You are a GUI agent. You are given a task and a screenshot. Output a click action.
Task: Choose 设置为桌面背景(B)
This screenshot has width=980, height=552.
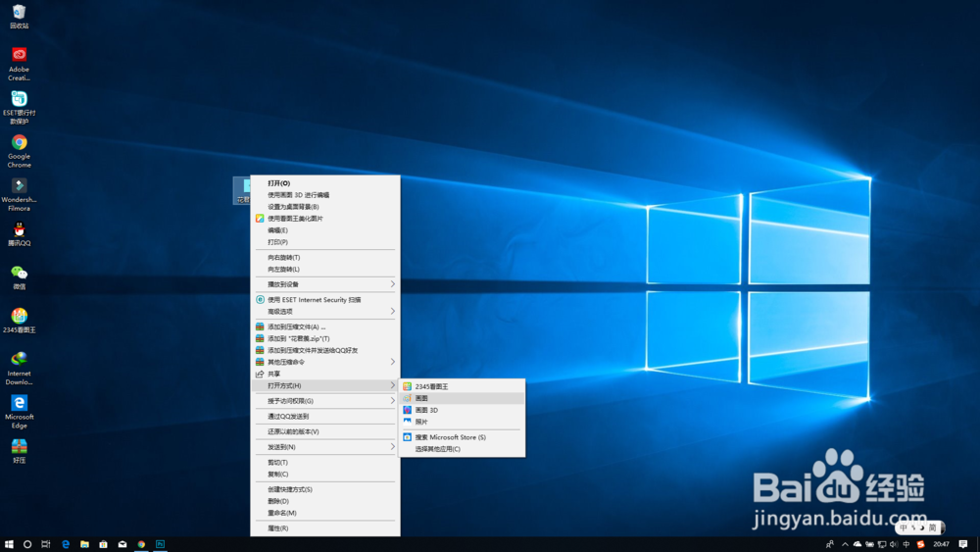point(325,207)
